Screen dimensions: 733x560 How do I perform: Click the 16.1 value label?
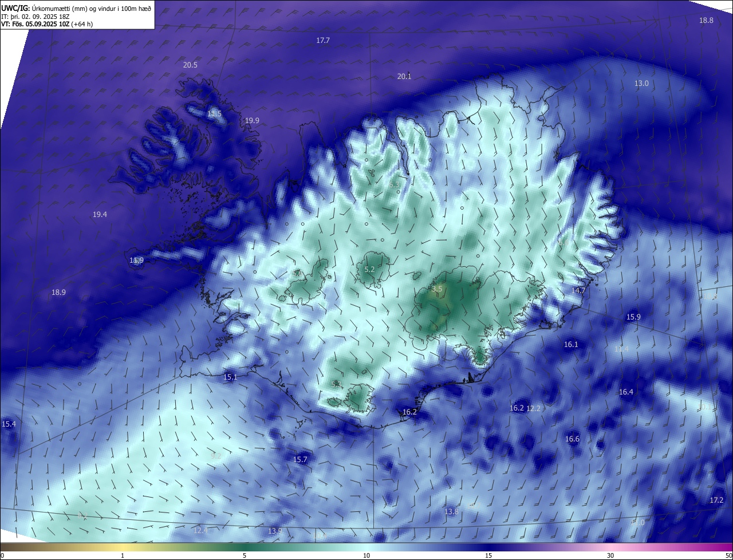point(571,345)
